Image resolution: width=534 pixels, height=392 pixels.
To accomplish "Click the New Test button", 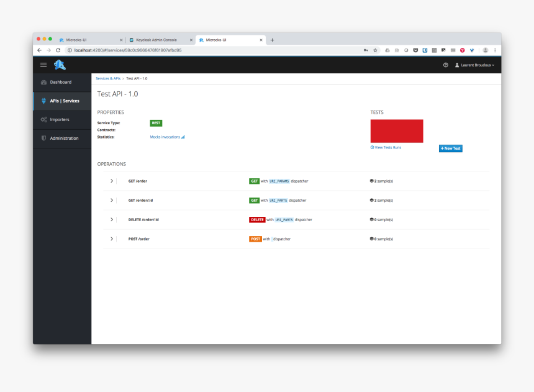I will point(450,148).
